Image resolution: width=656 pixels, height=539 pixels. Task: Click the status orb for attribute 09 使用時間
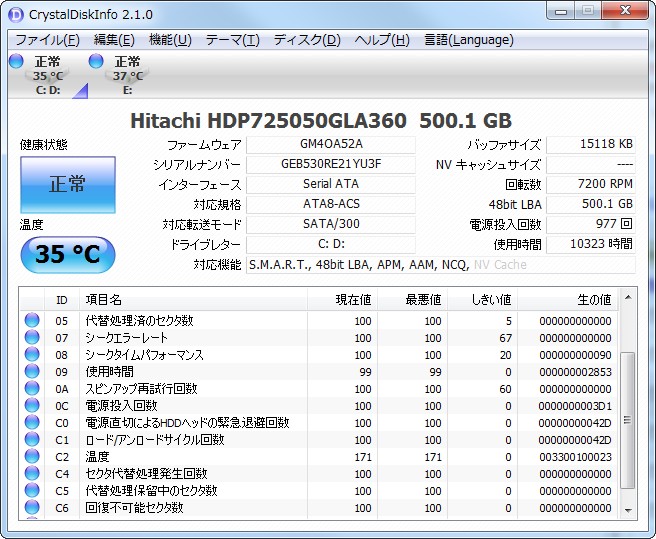tap(32, 372)
